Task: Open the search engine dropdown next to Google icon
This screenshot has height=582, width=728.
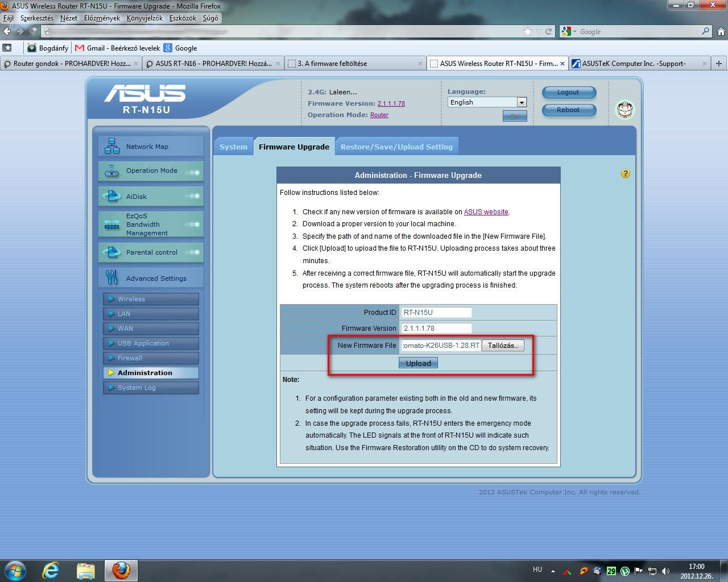Action: 574,32
